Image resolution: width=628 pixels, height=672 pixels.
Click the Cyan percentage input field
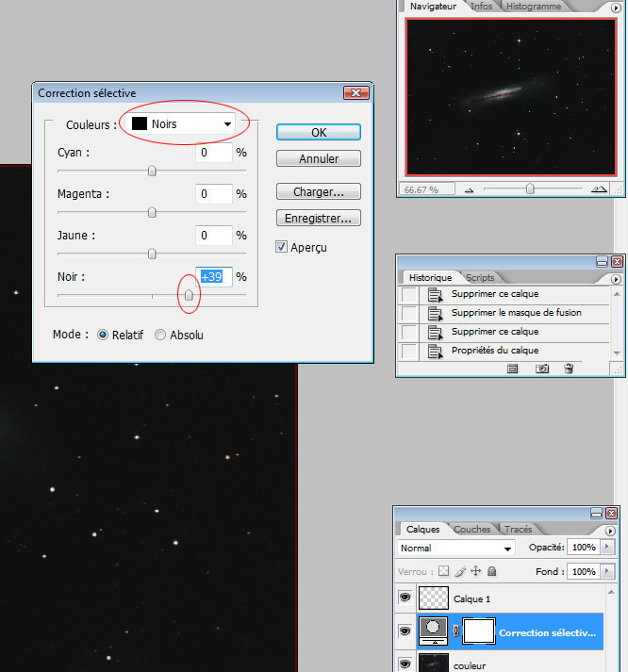(x=214, y=152)
